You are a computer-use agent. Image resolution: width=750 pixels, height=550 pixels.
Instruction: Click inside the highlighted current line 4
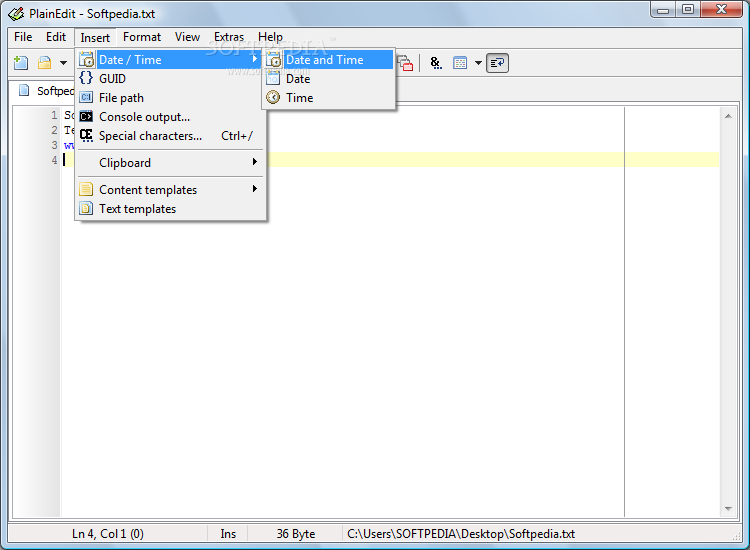pos(493,160)
